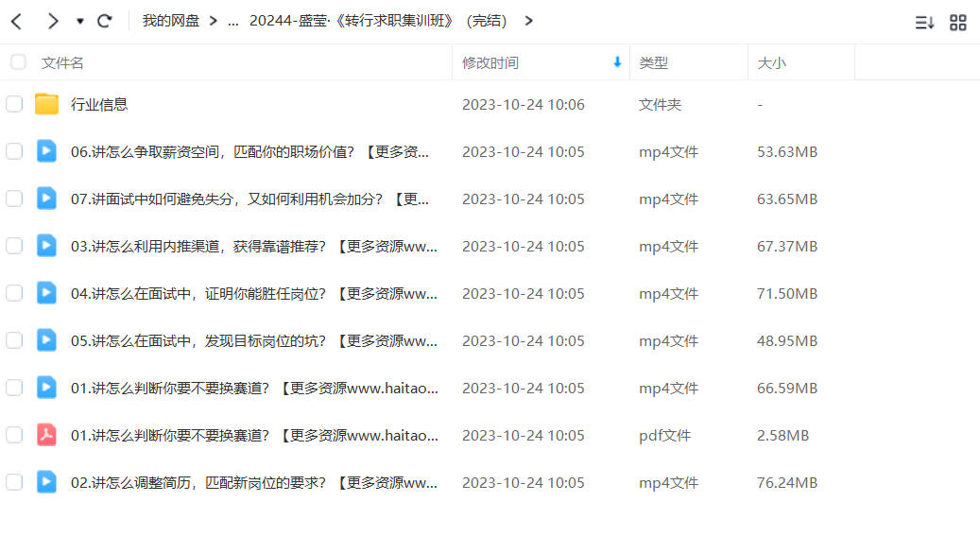980x554 pixels.
Task: Expand chevron after current folder name
Action: [x=529, y=21]
